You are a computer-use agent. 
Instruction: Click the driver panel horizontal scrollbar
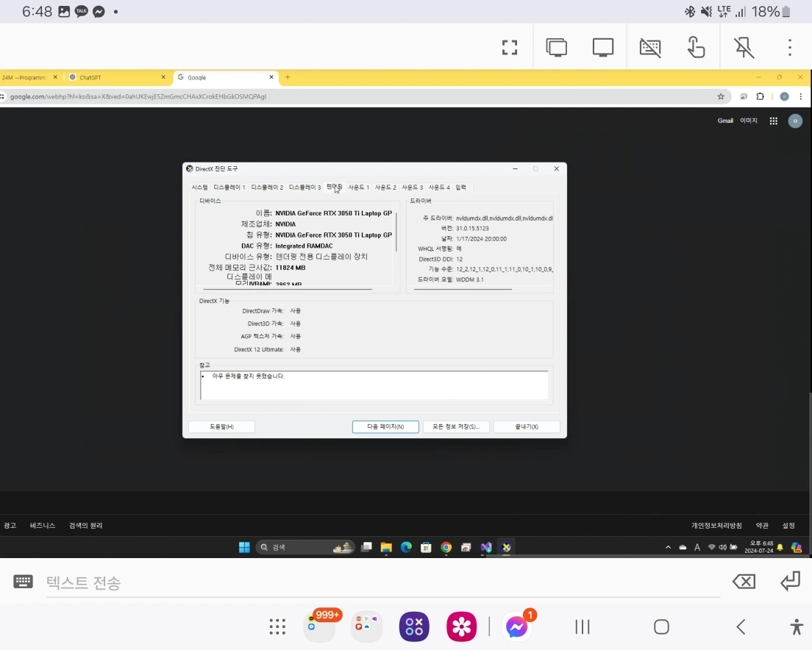click(463, 290)
